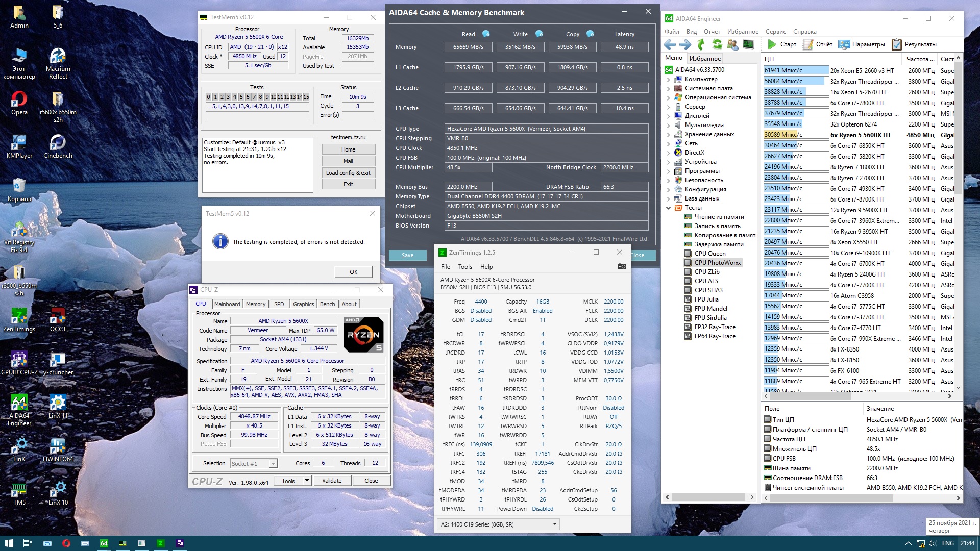Switch to the Memory tab in CPU-Z
This screenshot has height=551, width=980.
click(255, 304)
